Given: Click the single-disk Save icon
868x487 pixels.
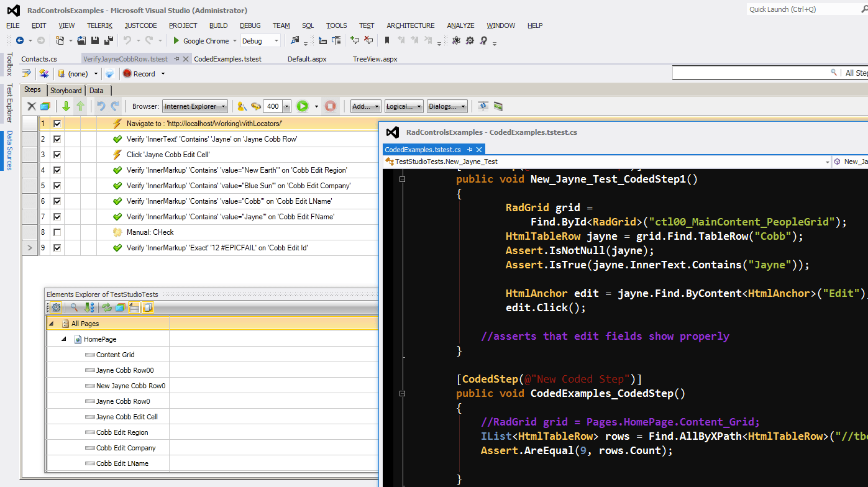Looking at the screenshot, I should [x=95, y=40].
